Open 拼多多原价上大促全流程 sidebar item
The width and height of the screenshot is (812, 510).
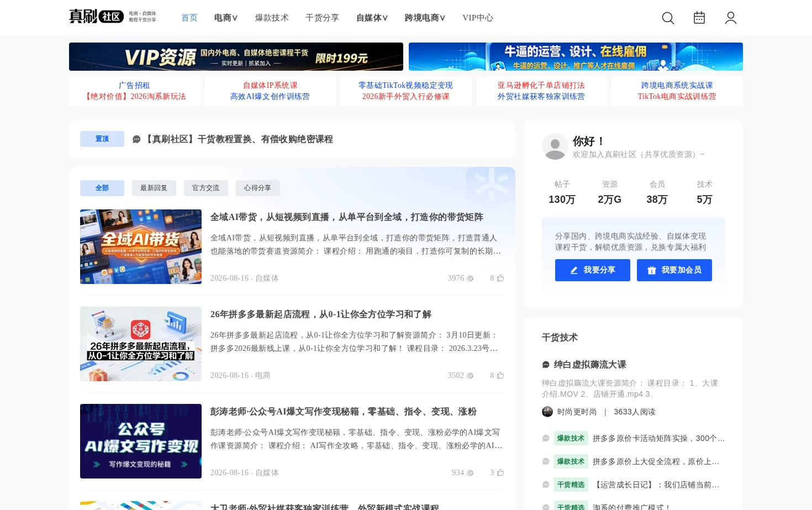coord(656,461)
